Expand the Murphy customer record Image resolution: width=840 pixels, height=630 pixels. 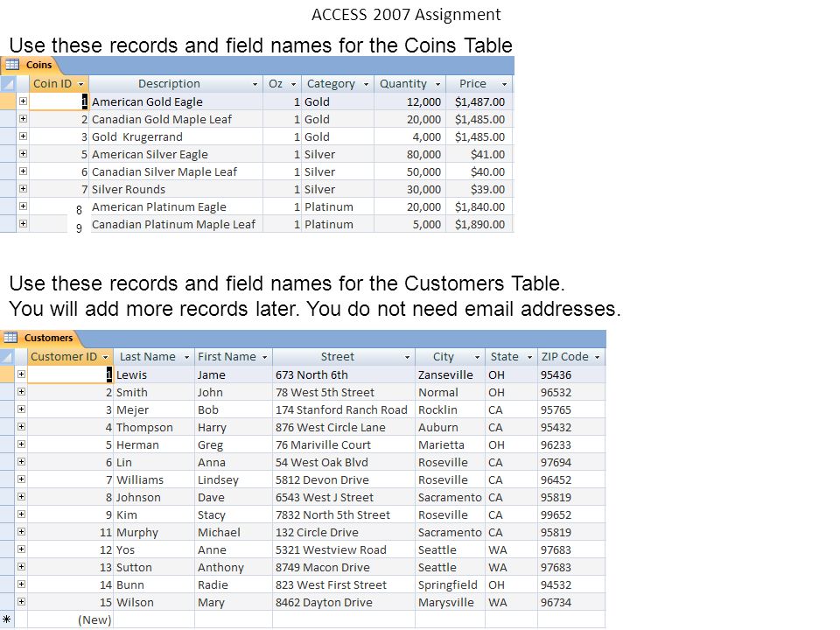(21, 532)
